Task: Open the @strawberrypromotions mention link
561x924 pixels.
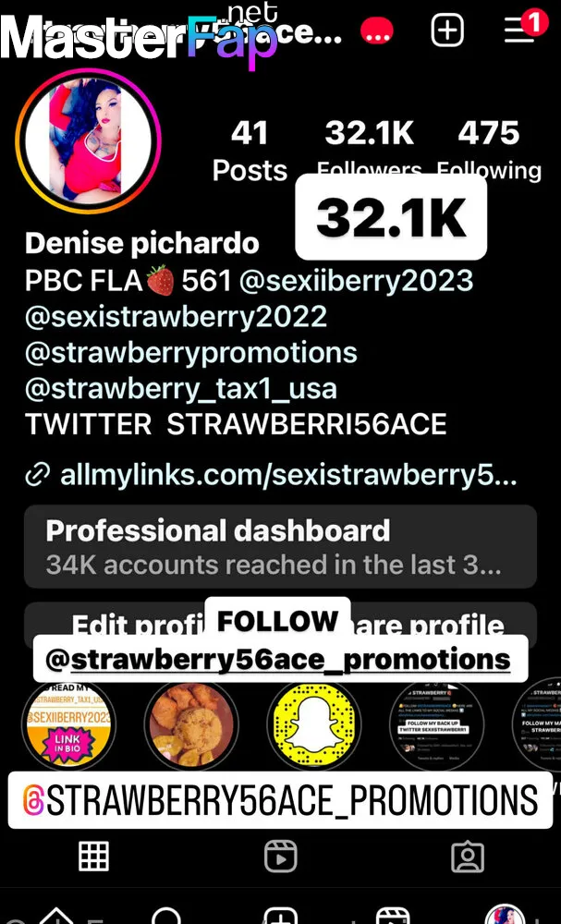Action: tap(191, 353)
